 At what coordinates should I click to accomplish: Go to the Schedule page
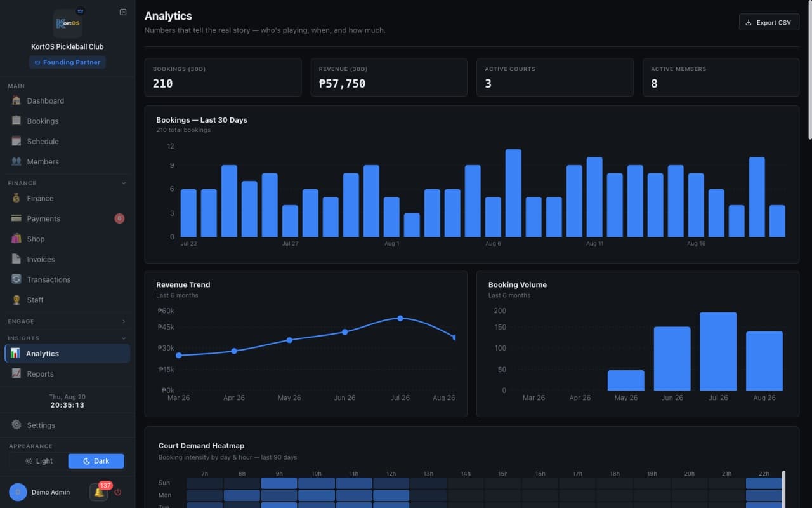67,141
